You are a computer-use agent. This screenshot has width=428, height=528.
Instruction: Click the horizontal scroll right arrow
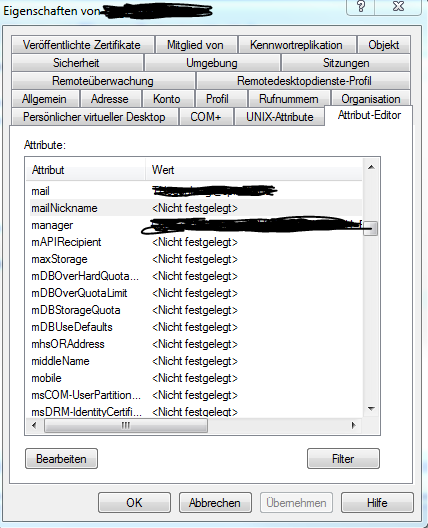tap(353, 425)
